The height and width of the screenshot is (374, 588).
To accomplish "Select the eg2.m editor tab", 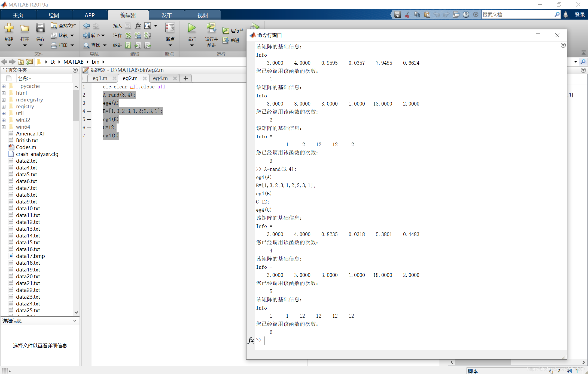I will click(x=129, y=78).
